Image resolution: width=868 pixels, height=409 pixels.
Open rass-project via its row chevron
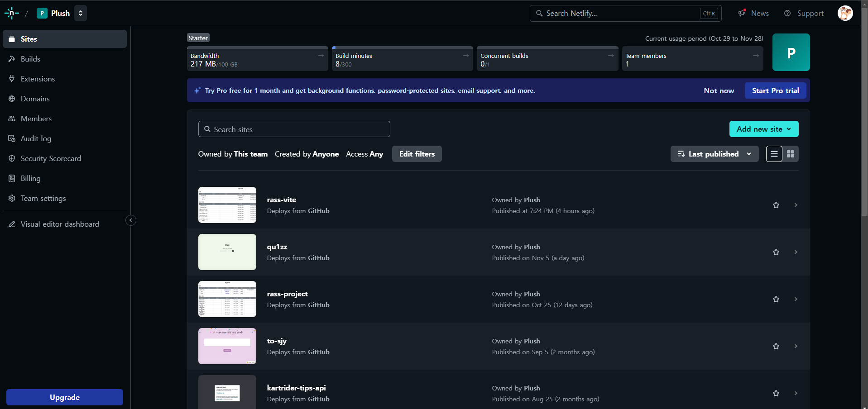pos(796,299)
